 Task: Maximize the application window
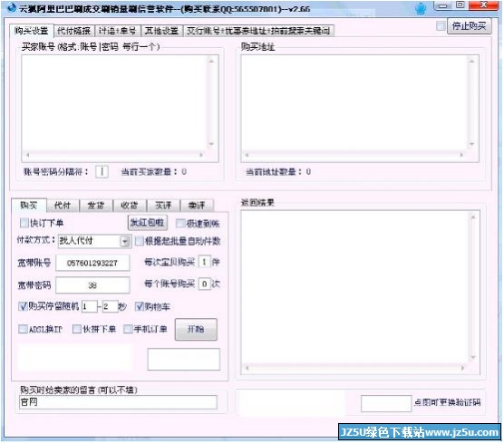pyautogui.click(x=460, y=5)
